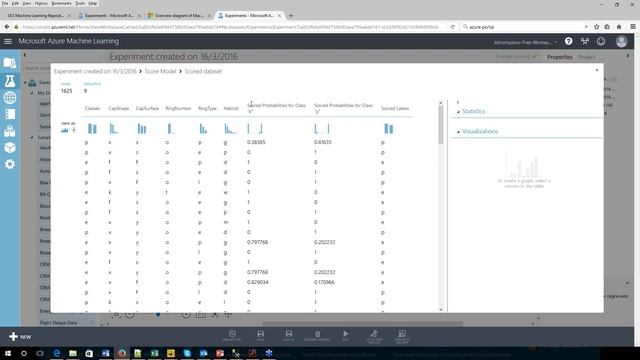Open Task View on the taskbar

click(x=40, y=353)
